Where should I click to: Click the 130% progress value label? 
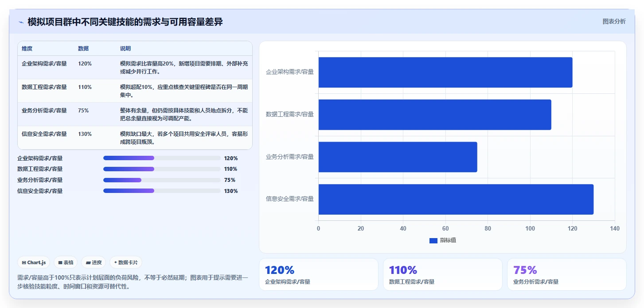click(x=231, y=191)
